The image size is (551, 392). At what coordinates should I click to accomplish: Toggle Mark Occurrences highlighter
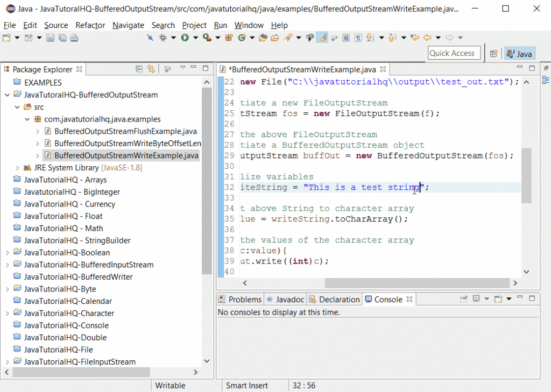321,38
